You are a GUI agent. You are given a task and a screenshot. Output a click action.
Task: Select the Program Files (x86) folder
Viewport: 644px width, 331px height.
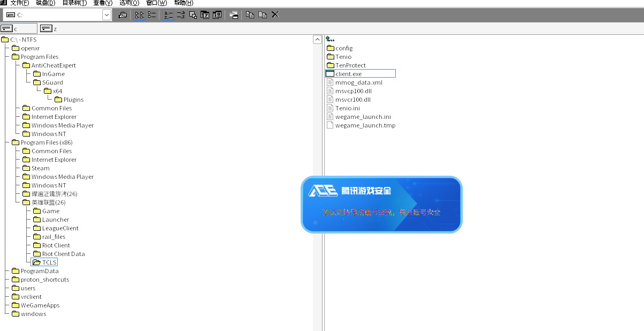tap(42, 142)
